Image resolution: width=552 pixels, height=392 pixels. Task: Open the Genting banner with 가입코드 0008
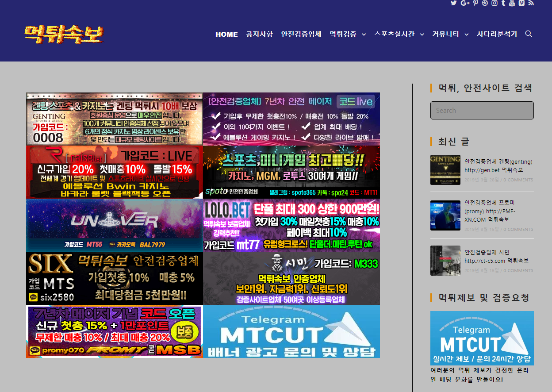(x=115, y=119)
